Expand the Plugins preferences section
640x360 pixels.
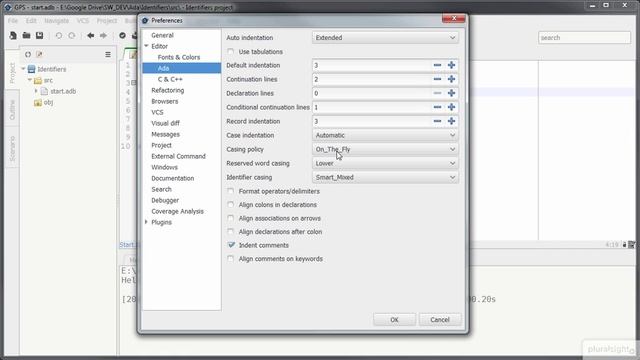[x=147, y=222]
